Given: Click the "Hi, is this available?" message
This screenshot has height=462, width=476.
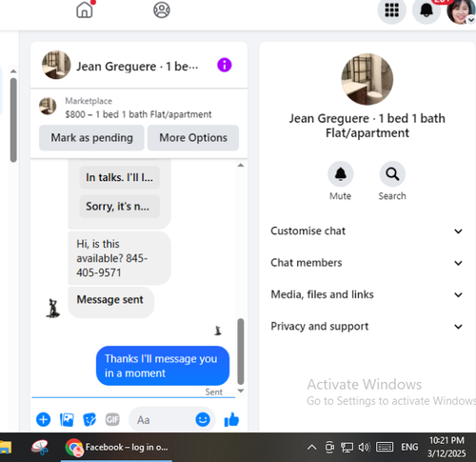Looking at the screenshot, I should tap(119, 258).
